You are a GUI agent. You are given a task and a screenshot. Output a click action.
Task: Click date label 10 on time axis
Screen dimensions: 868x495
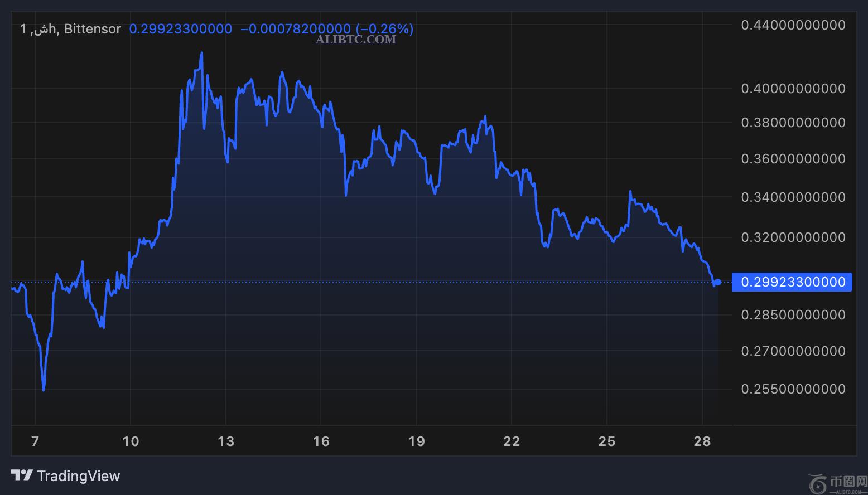coord(131,441)
